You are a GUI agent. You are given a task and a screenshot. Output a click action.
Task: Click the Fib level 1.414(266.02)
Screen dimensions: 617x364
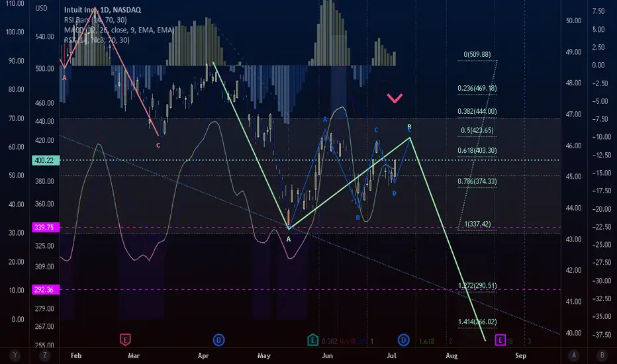tap(477, 322)
